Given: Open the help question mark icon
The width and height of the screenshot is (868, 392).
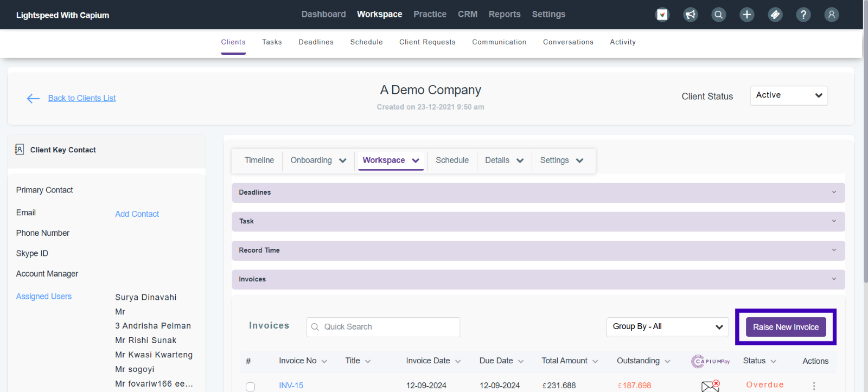Looking at the screenshot, I should point(803,15).
